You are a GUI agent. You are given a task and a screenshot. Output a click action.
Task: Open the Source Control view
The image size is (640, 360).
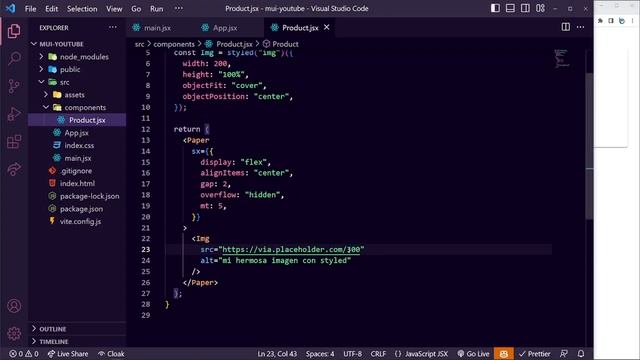tap(14, 86)
